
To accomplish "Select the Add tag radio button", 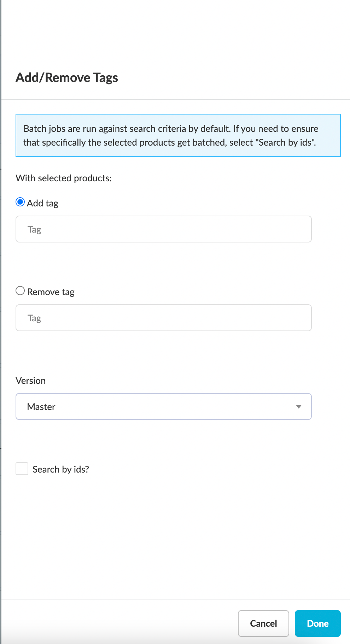I will click(20, 202).
